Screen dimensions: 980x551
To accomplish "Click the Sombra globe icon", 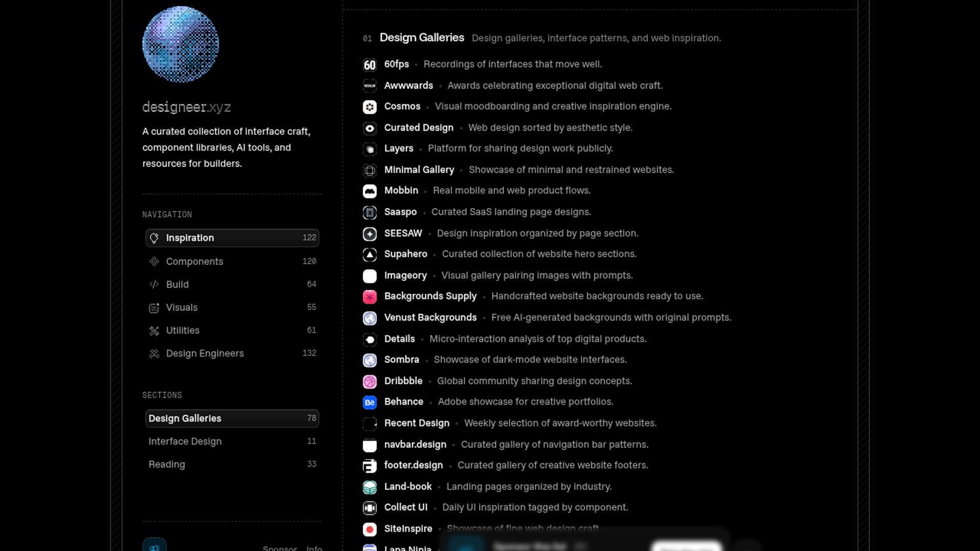I will [370, 360].
